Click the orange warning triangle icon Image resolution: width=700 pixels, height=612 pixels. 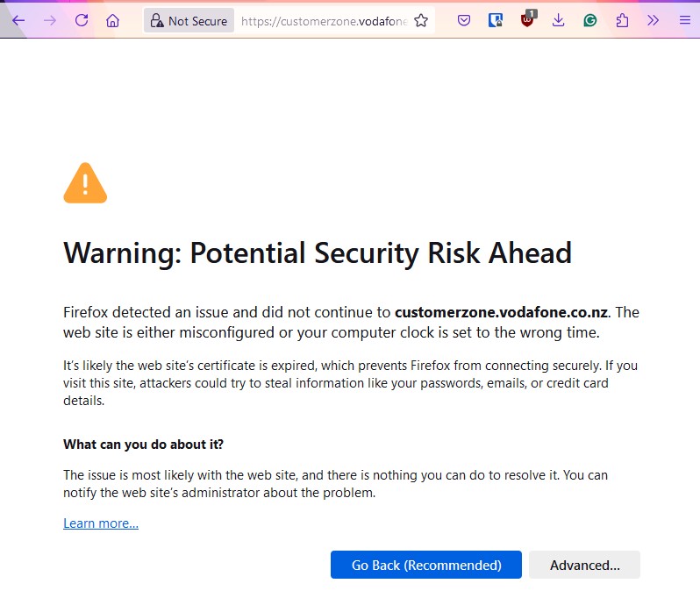pos(85,183)
